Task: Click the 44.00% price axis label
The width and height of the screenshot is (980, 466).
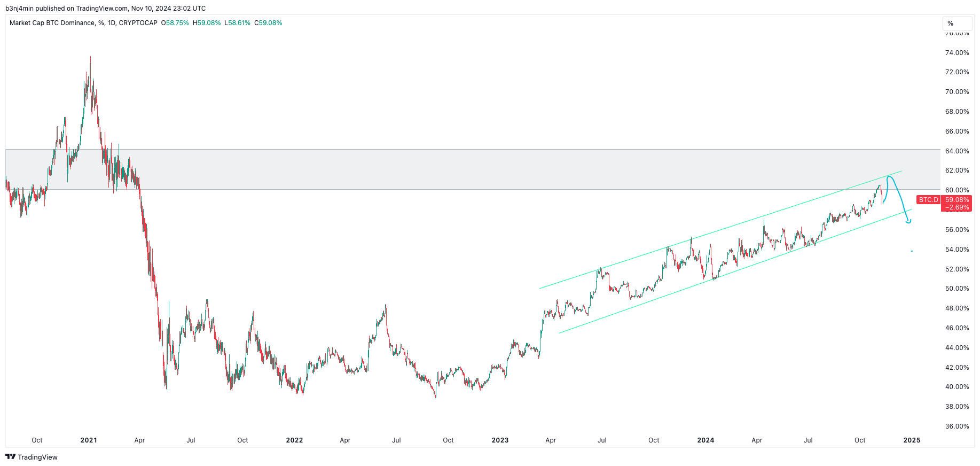Action: 957,348
